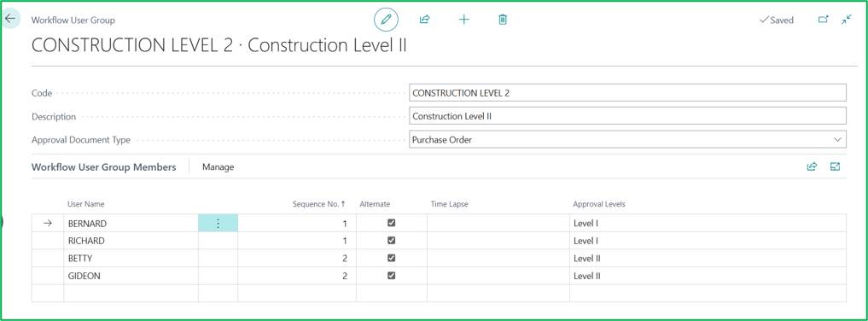Select the BETTY user name cell
The height and width of the screenshot is (321, 868).
131,259
